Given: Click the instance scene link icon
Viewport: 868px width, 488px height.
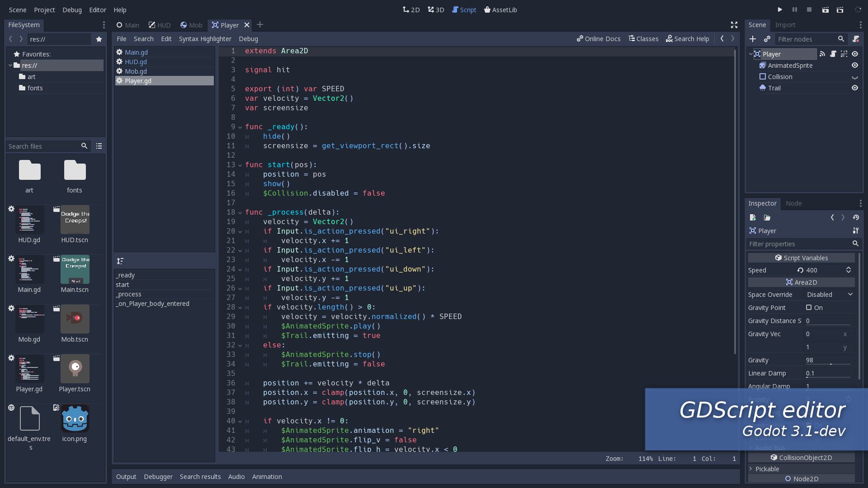Looking at the screenshot, I should pyautogui.click(x=767, y=39).
